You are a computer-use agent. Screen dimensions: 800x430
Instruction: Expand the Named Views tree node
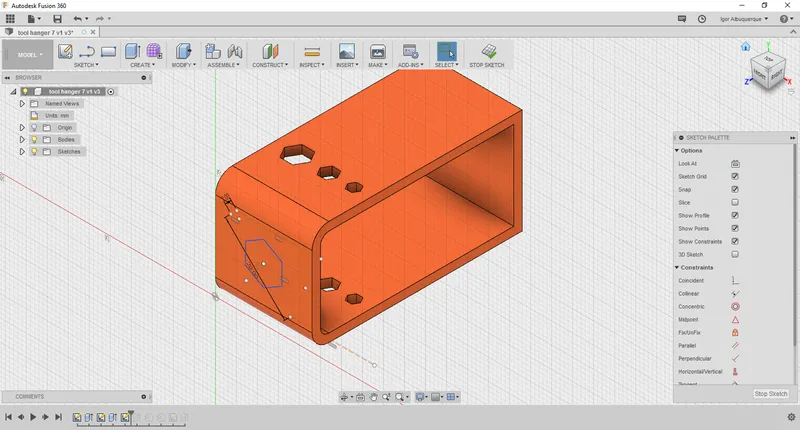pyautogui.click(x=22, y=104)
